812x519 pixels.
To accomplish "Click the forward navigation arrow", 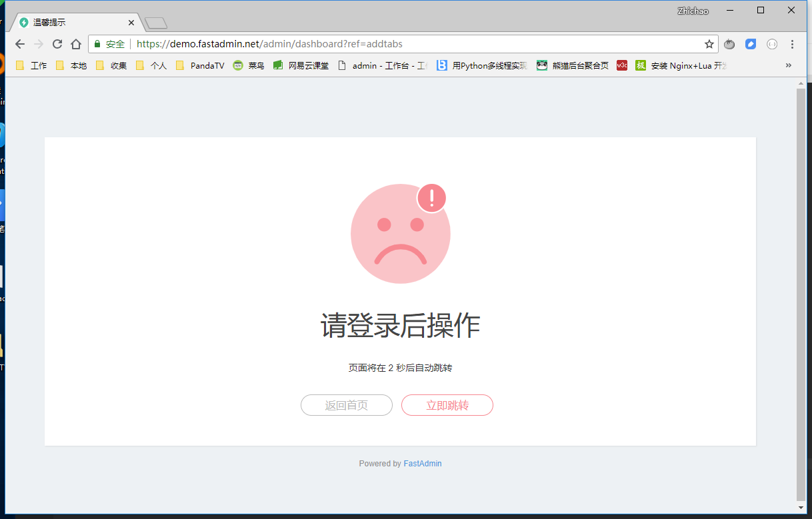I will click(39, 44).
